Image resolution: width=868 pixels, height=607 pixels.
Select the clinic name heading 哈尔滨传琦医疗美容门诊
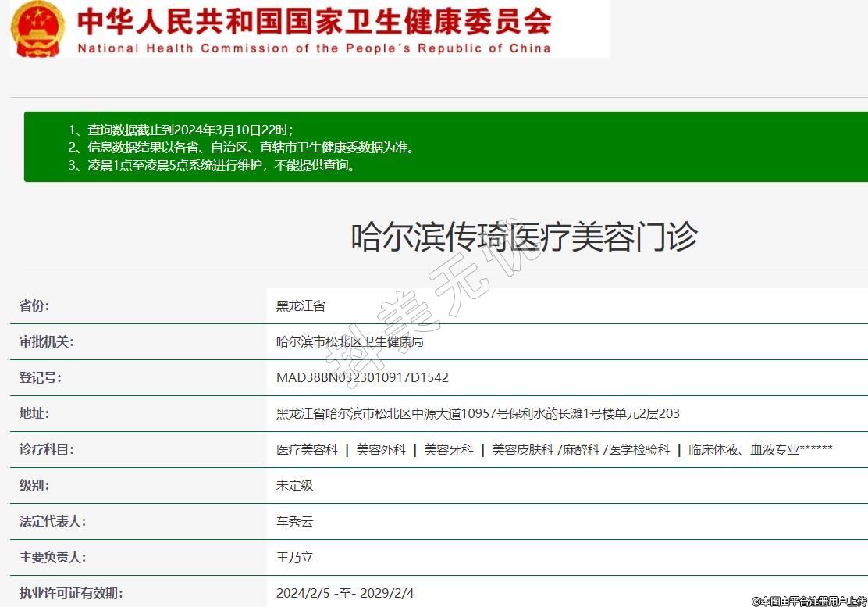pos(524,237)
